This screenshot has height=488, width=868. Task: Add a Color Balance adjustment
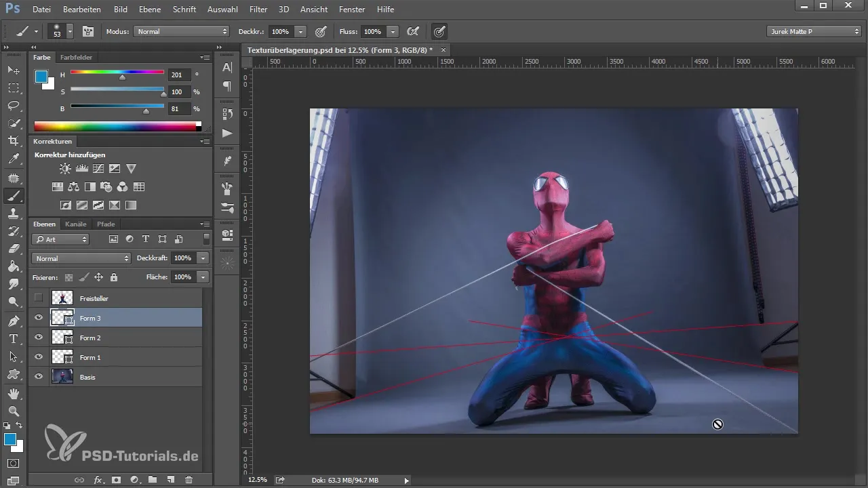click(x=74, y=186)
